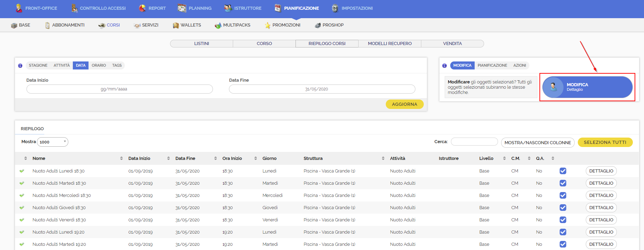This screenshot has height=250, width=644.
Task: Click the Data Fine date field
Action: tap(322, 89)
